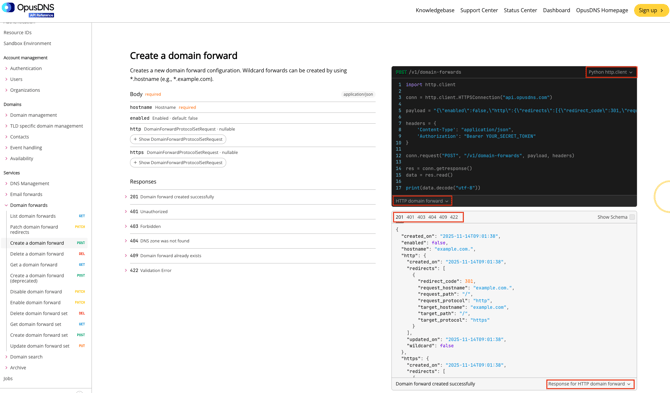The image size is (670, 393).
Task: Open the Status Center link
Action: 520,10
